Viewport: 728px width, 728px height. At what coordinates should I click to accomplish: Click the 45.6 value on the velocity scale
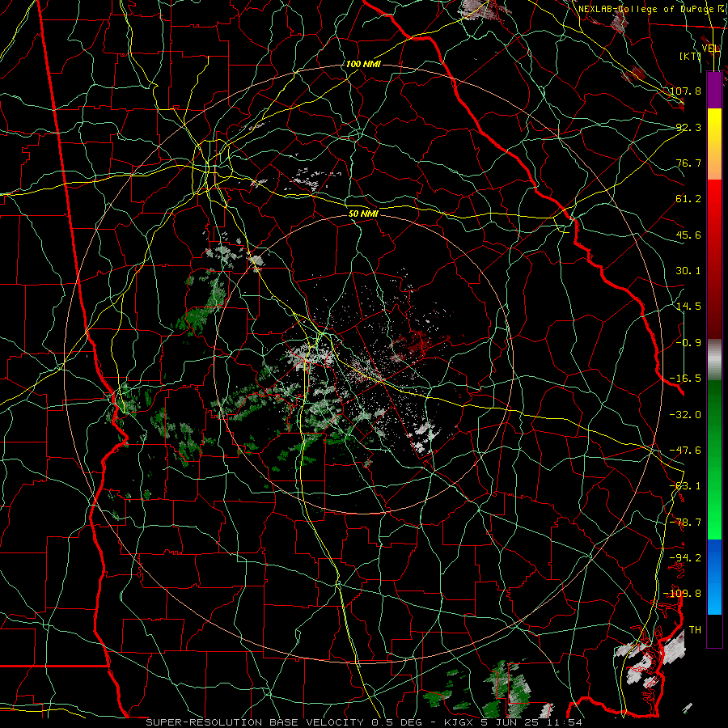point(689,235)
